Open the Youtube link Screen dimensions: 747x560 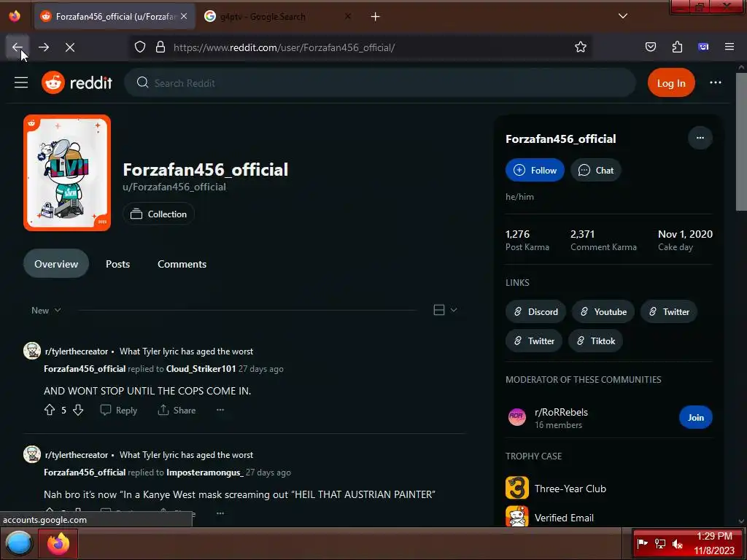(603, 312)
